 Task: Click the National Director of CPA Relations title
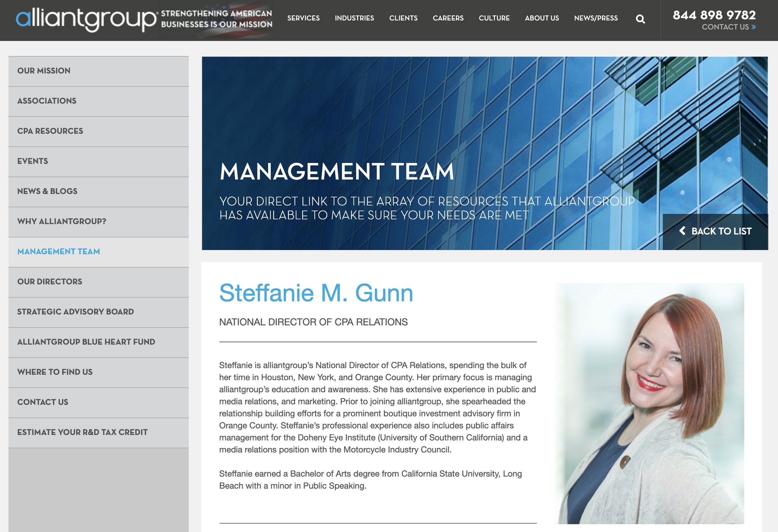(x=313, y=322)
